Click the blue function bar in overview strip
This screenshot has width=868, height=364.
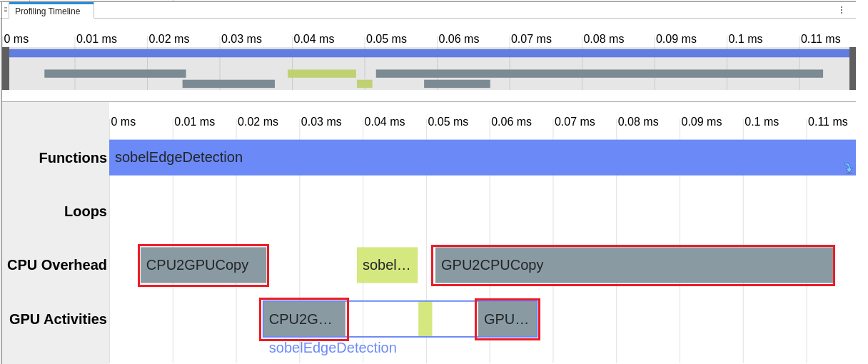pyautogui.click(x=428, y=53)
